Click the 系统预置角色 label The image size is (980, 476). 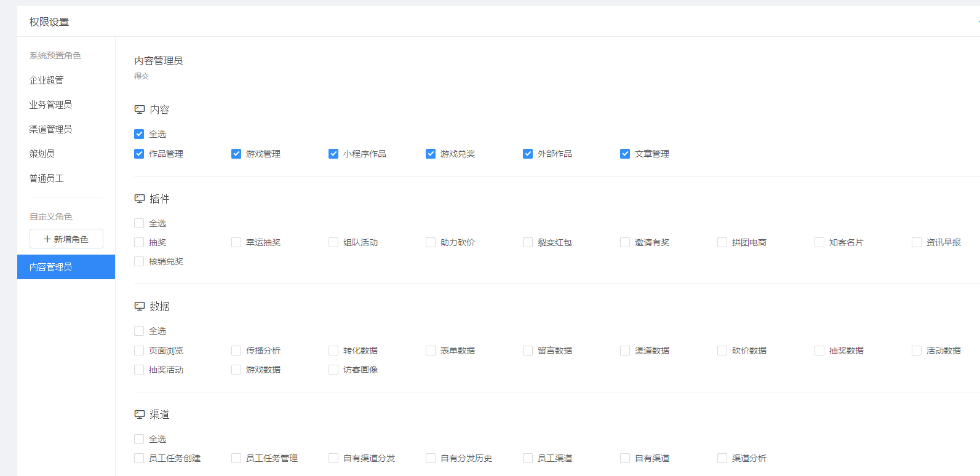(55, 55)
